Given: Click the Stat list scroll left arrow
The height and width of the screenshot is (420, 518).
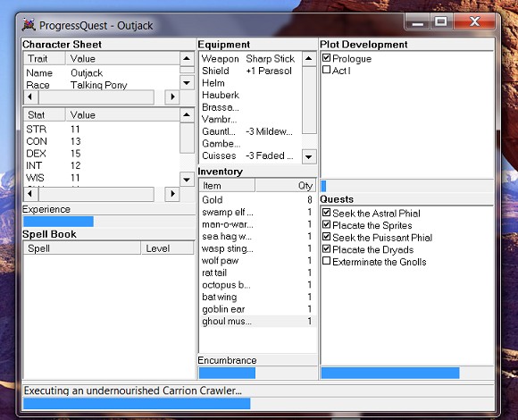Looking at the screenshot, I should pos(30,194).
